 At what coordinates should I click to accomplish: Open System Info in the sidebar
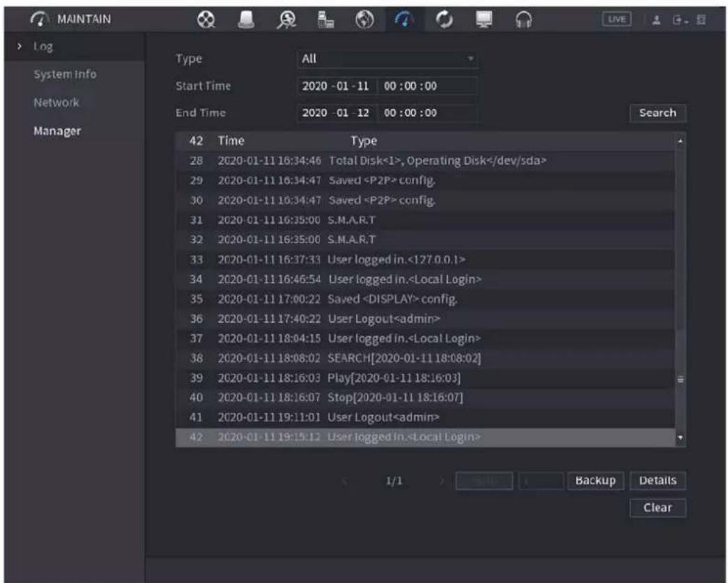coord(65,75)
